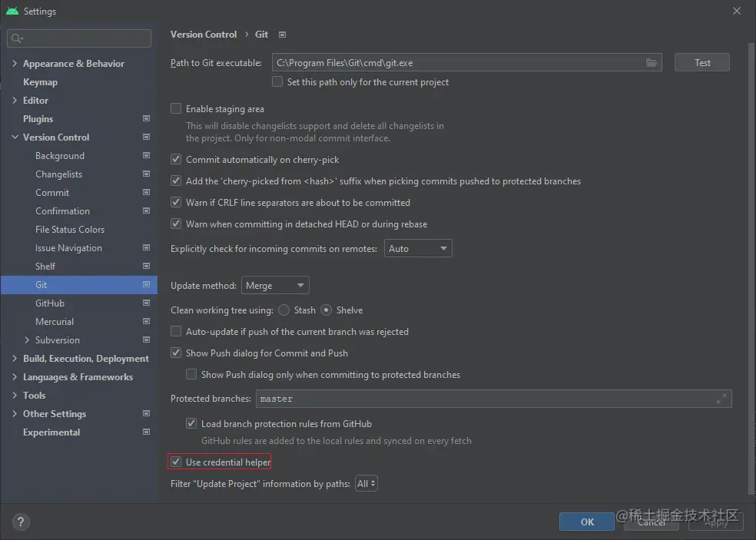Select the Stash radio button
The height and width of the screenshot is (540, 756).
tap(284, 310)
